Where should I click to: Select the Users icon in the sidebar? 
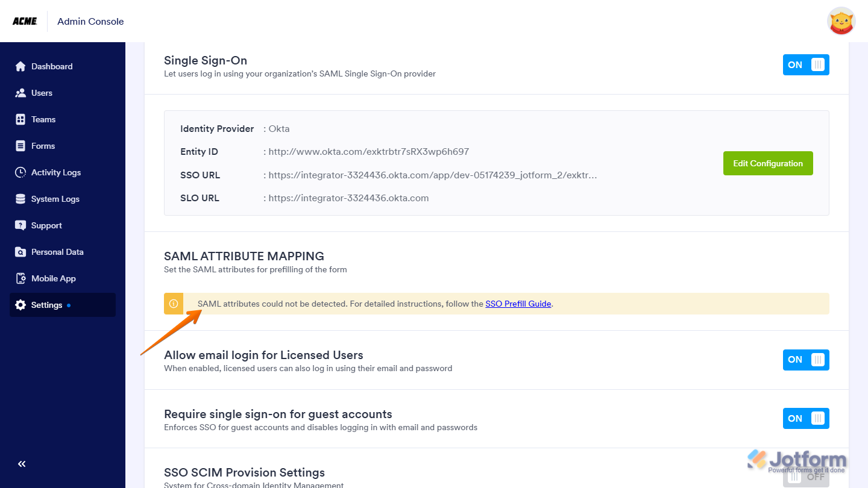tap(21, 93)
